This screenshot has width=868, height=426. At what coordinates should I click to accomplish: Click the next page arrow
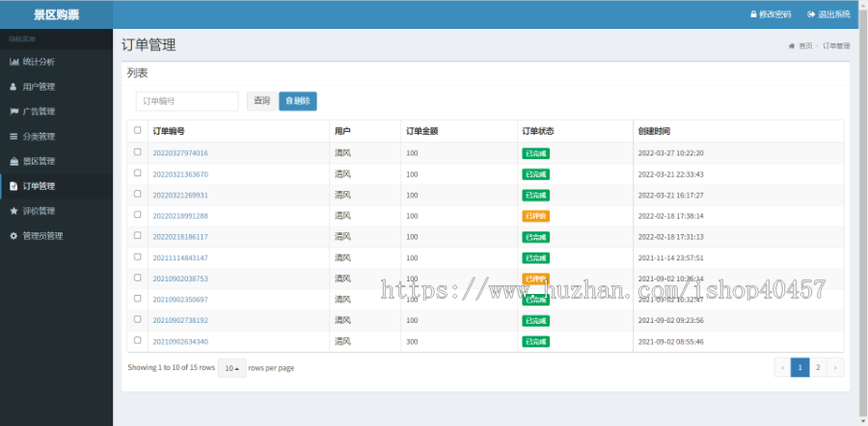[x=835, y=367]
